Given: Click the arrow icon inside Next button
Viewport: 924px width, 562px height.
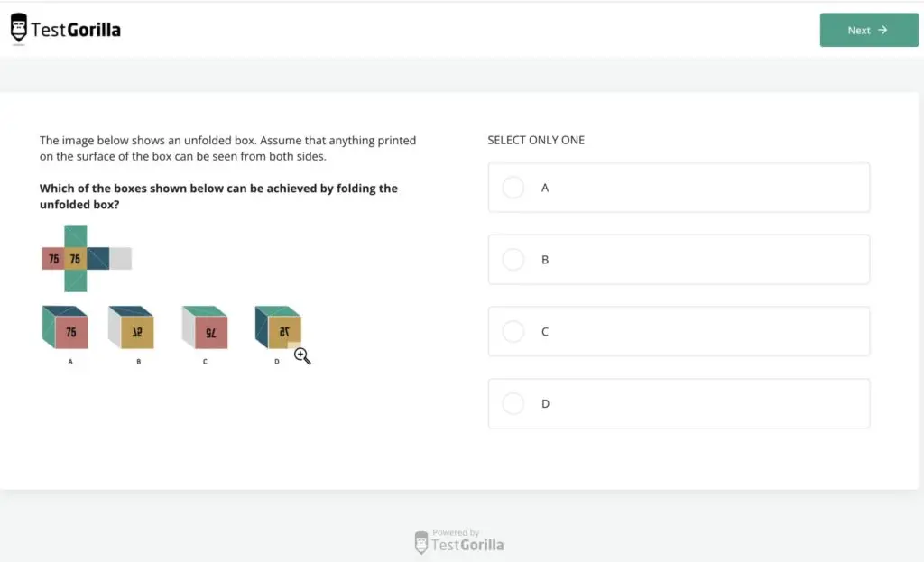Looking at the screenshot, I should point(882,30).
